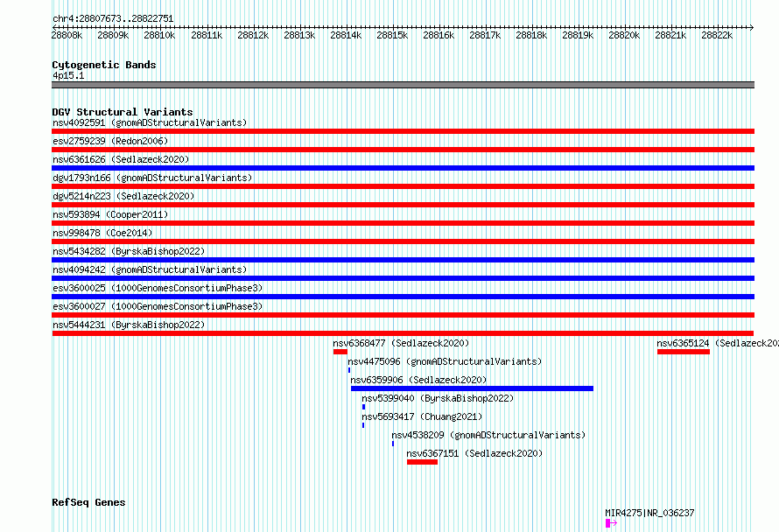This screenshot has height=532, width=779.
Task: Click the 28810k ruler position
Action: pos(159,35)
